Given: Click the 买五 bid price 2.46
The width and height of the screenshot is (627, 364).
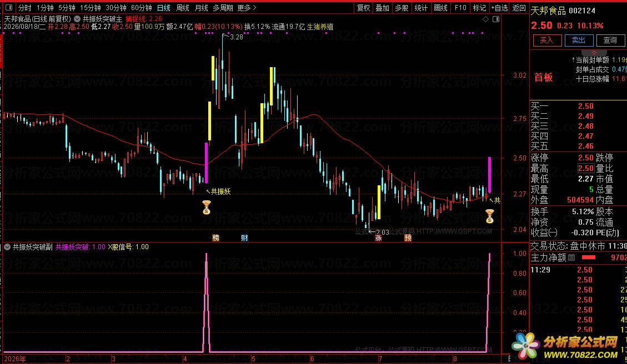Looking at the screenshot, I should tap(585, 146).
